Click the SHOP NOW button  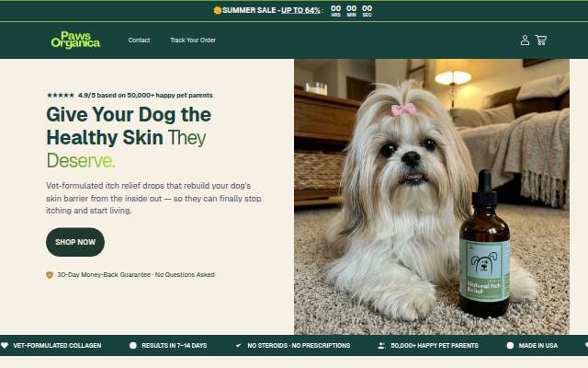pos(75,242)
